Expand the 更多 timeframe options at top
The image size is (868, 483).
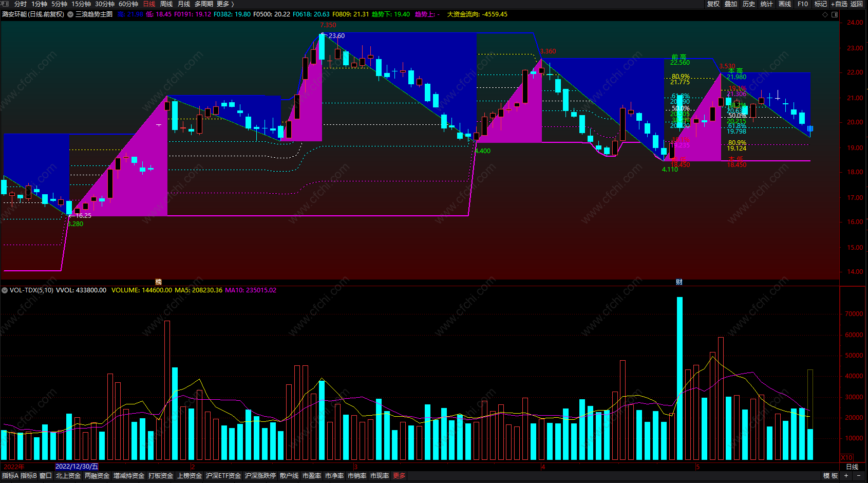click(225, 4)
